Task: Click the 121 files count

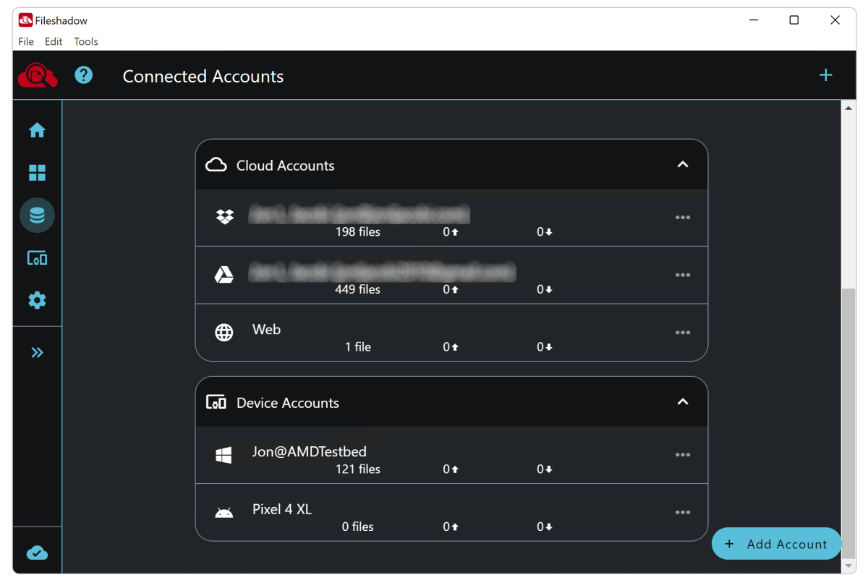Action: [x=357, y=469]
